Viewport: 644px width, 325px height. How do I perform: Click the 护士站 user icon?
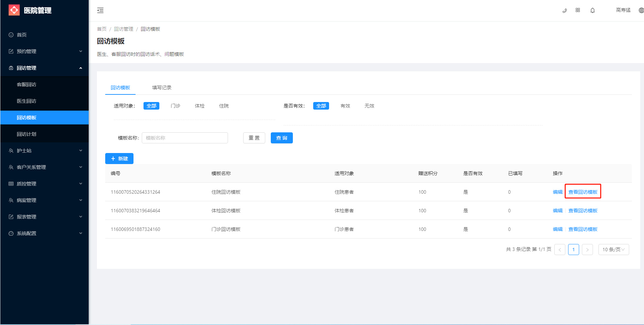click(x=11, y=151)
